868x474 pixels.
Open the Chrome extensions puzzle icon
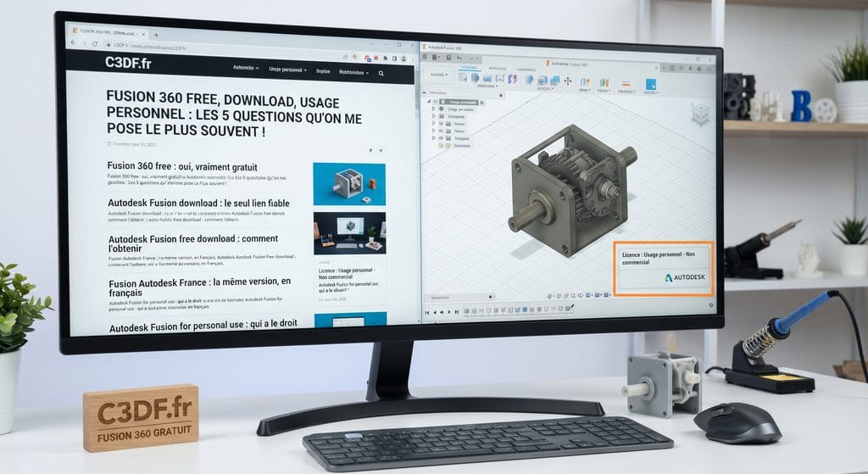point(386,58)
